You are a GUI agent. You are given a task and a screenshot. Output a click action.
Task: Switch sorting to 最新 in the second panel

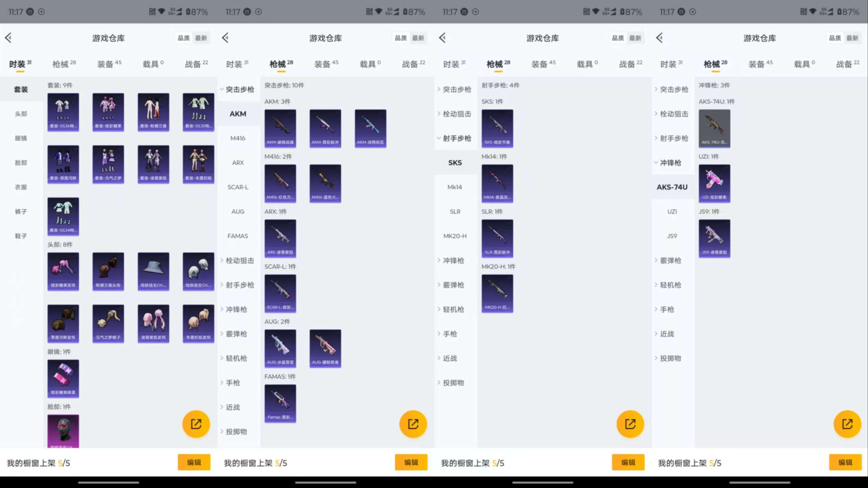[x=419, y=38]
